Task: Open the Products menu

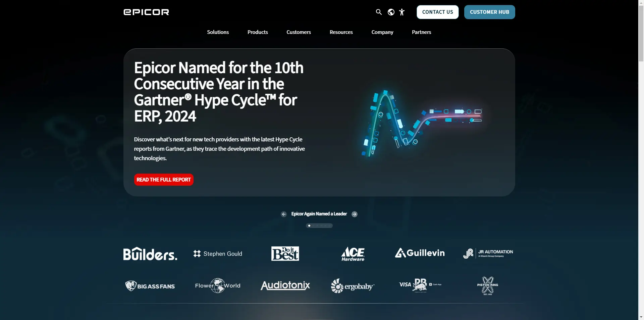Action: coord(258,32)
